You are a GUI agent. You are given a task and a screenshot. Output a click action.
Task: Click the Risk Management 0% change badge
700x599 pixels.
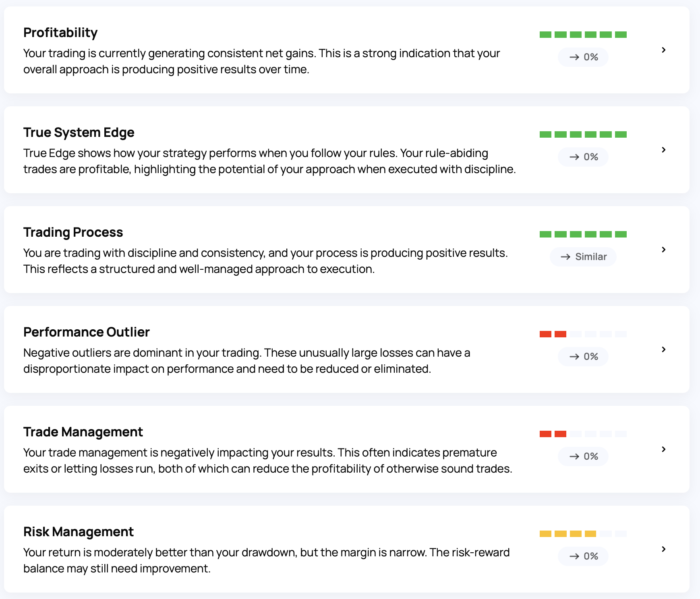[x=583, y=556]
